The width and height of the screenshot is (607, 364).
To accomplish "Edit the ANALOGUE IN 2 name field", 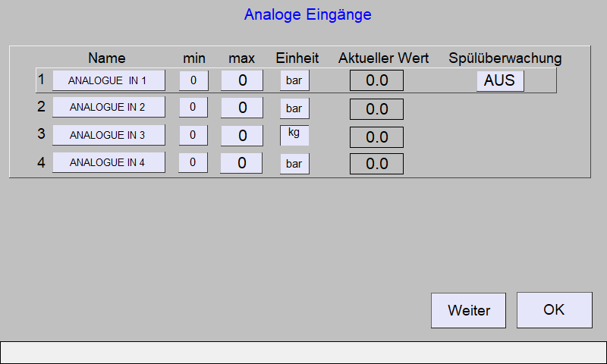I will [109, 107].
